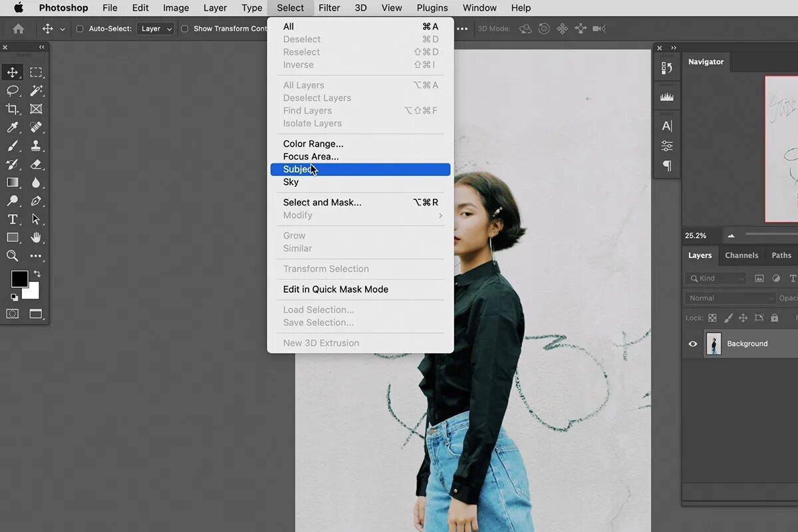Toggle the Auto-Select checkbox

point(80,29)
